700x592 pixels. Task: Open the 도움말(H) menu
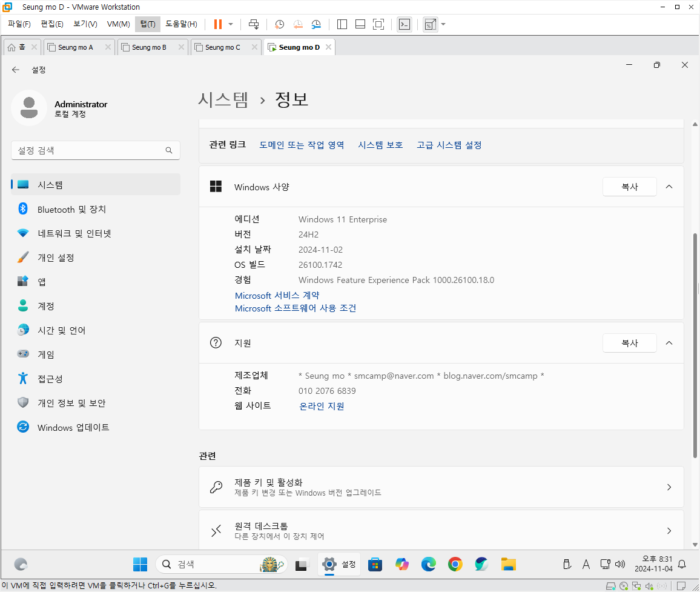pyautogui.click(x=181, y=24)
